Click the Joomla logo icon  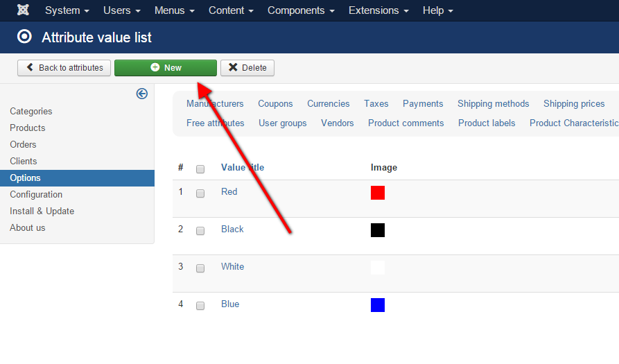23,10
